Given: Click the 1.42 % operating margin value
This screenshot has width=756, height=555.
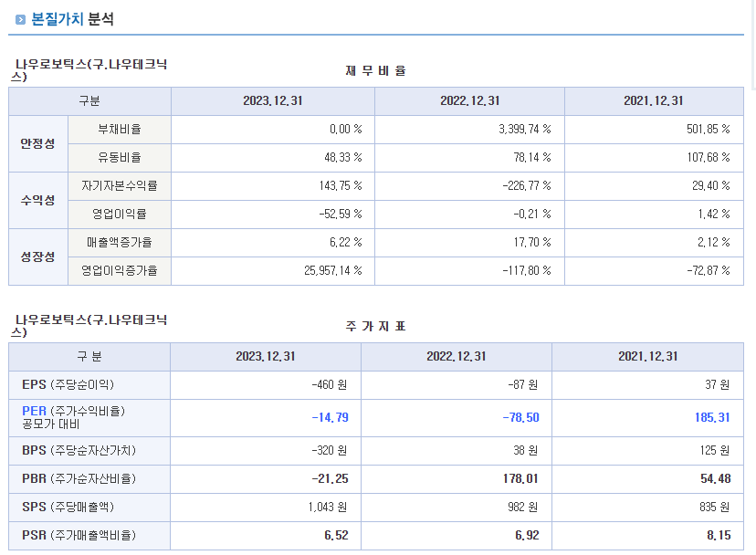Looking at the screenshot, I should coord(714,215).
